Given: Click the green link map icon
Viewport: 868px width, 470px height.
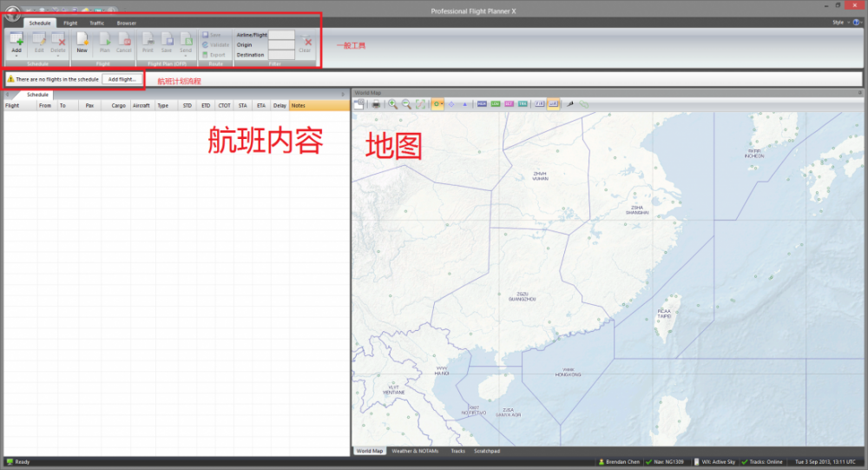Looking at the screenshot, I should [583, 104].
